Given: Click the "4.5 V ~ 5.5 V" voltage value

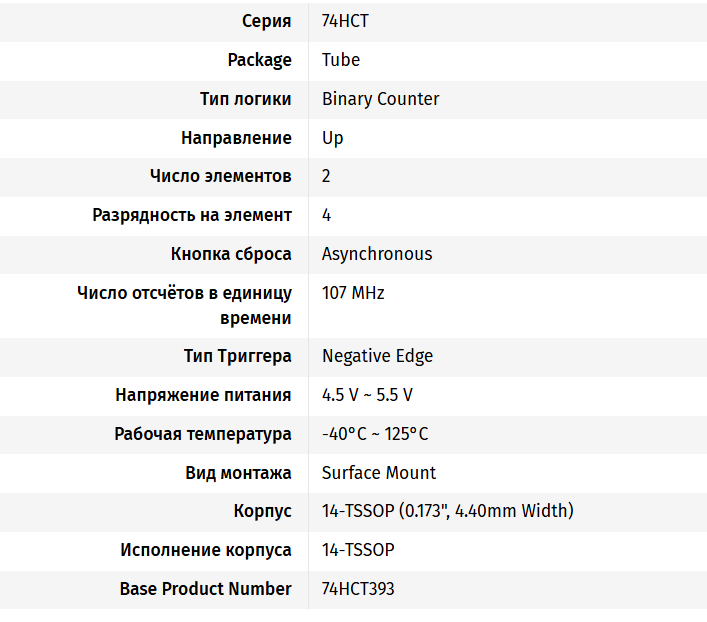Looking at the screenshot, I should coord(367,395).
